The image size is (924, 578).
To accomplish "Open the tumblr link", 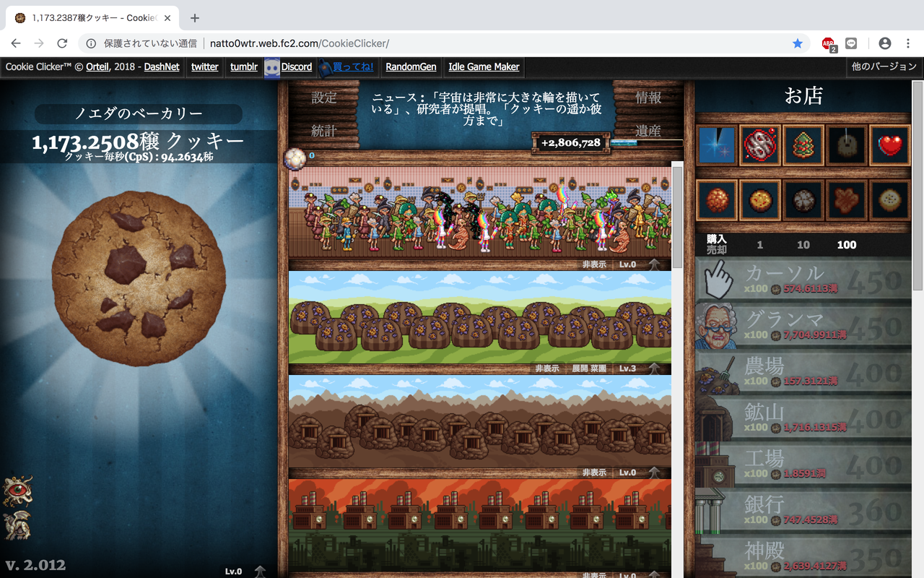I will (244, 66).
